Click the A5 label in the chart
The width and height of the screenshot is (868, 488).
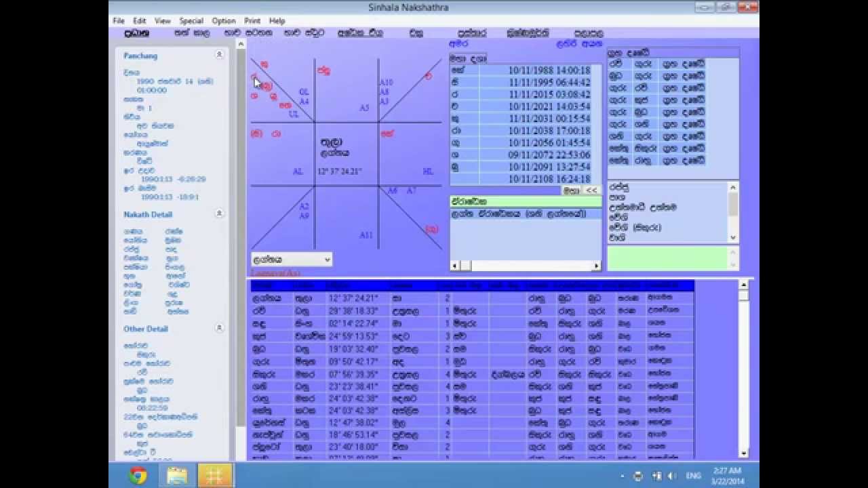364,108
